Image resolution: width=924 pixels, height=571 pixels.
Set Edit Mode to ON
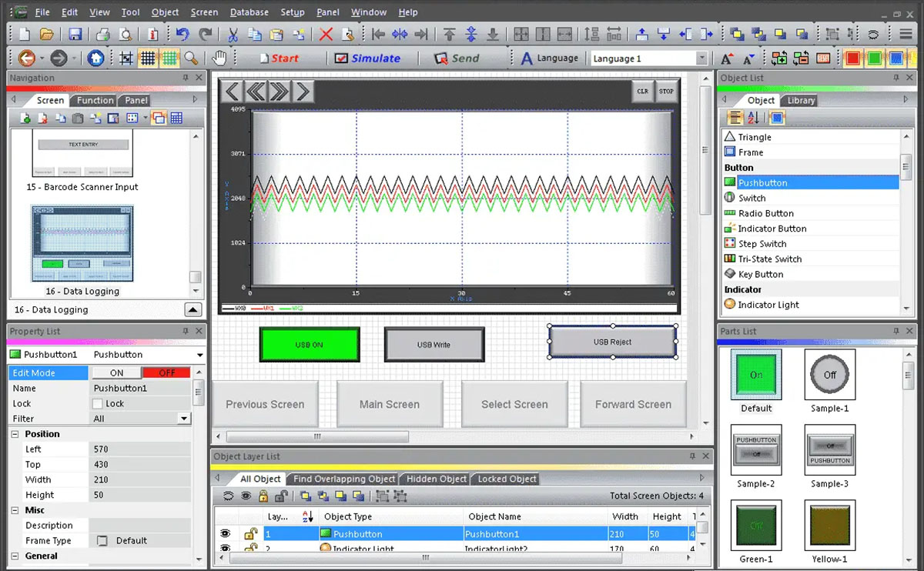tap(116, 372)
